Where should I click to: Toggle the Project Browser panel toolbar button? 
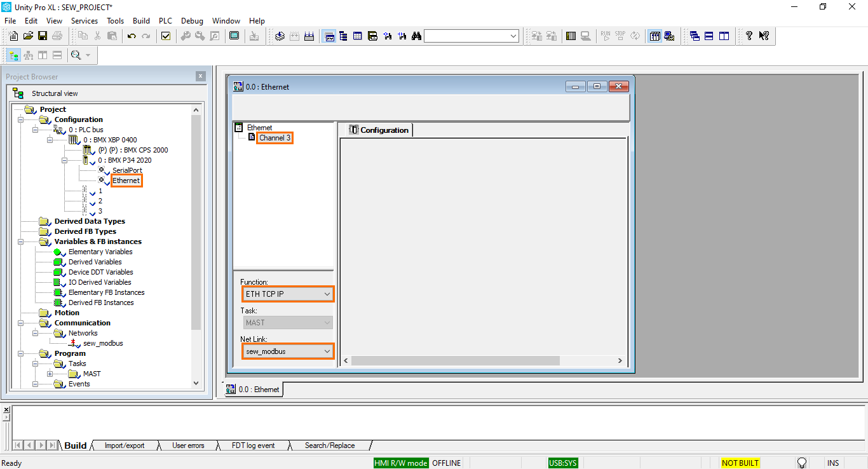click(329, 36)
